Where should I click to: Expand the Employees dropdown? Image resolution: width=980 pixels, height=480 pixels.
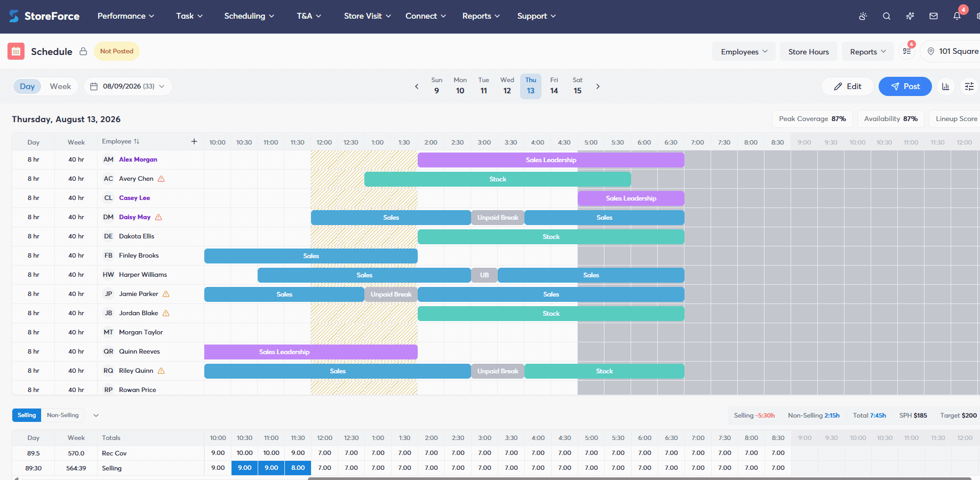[744, 52]
